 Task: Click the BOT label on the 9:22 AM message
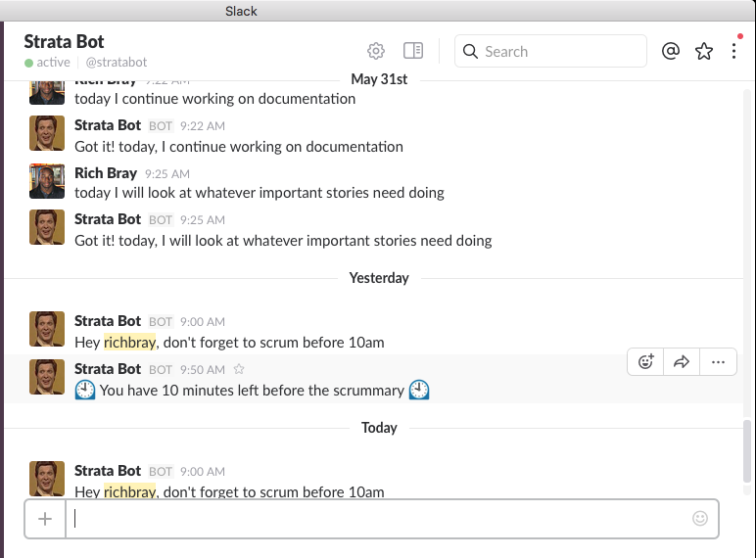pos(161,126)
